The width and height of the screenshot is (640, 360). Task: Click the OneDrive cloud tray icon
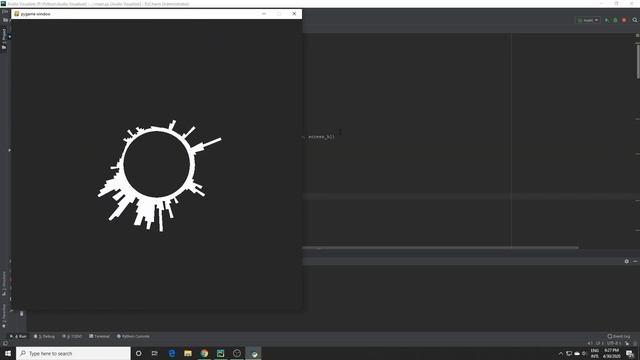tap(577, 353)
